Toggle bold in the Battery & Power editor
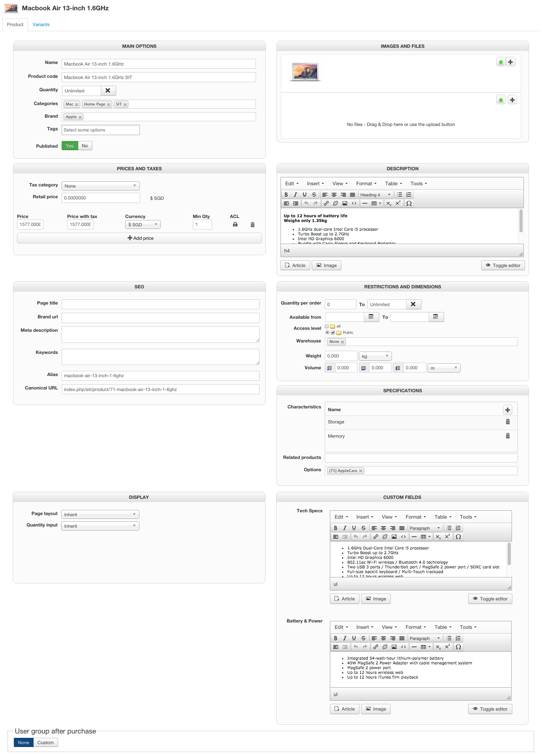This screenshot has width=542, height=756. click(x=335, y=638)
